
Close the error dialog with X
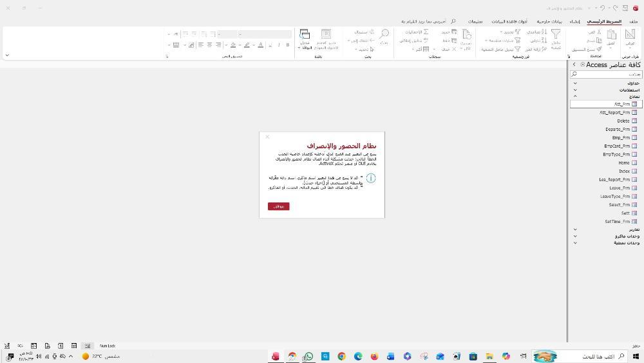(x=267, y=137)
